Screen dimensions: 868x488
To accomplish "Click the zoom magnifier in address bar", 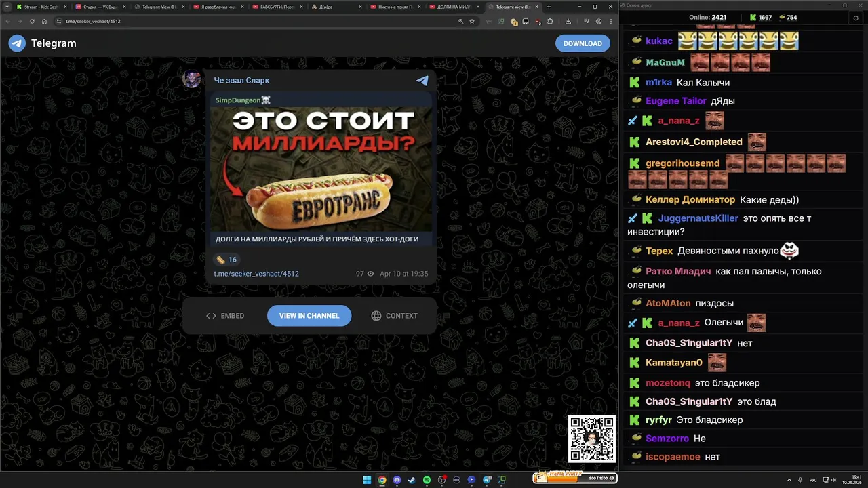I will click(460, 21).
